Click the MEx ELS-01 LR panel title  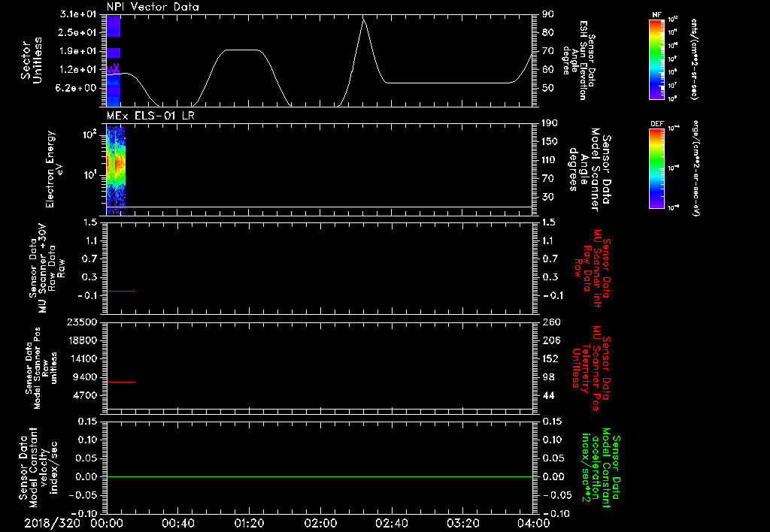[150, 116]
